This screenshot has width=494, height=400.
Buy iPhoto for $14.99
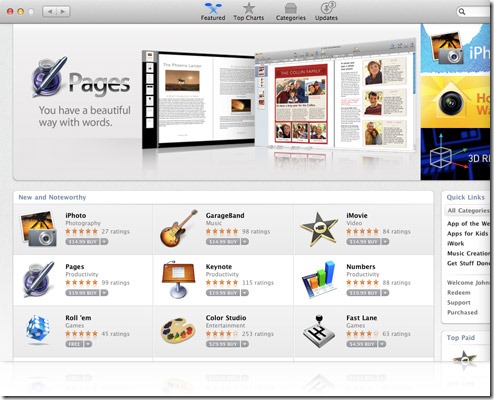pos(82,241)
